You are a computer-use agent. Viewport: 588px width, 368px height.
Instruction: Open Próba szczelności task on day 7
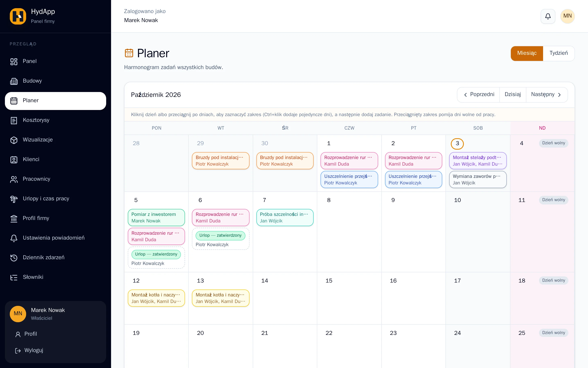pyautogui.click(x=285, y=218)
